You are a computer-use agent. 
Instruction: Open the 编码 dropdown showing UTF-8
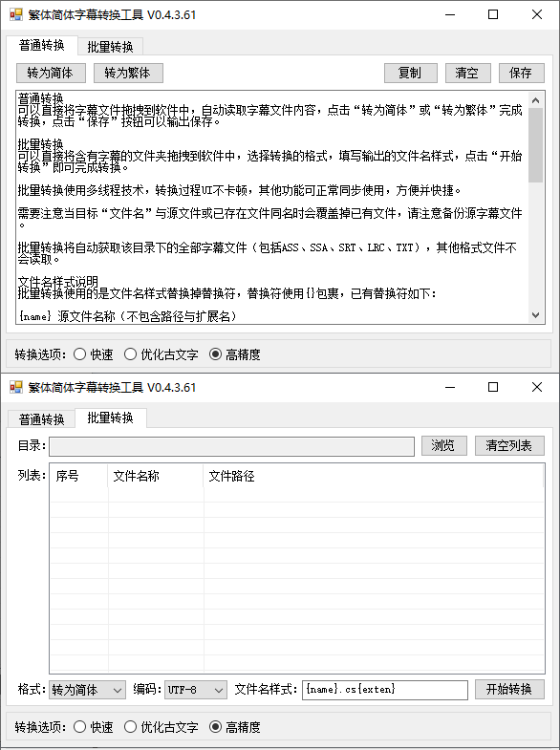196,690
